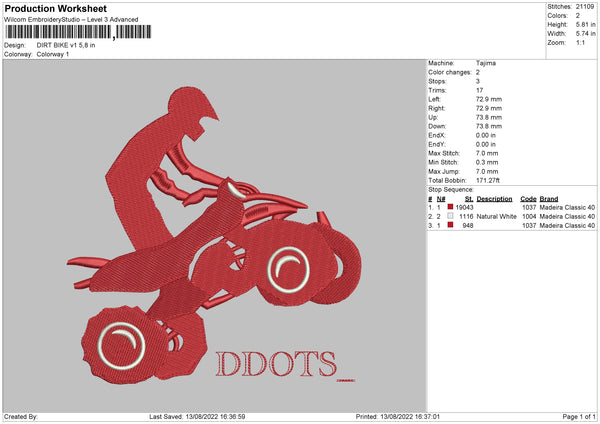Click the Production Worksheet title
The height and width of the screenshot is (424, 600).
coord(55,9)
